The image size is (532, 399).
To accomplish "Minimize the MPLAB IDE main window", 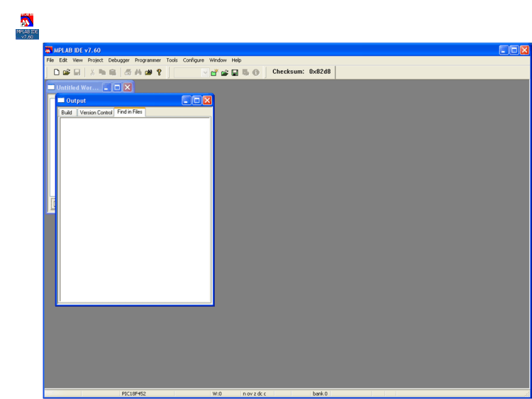I will point(504,50).
